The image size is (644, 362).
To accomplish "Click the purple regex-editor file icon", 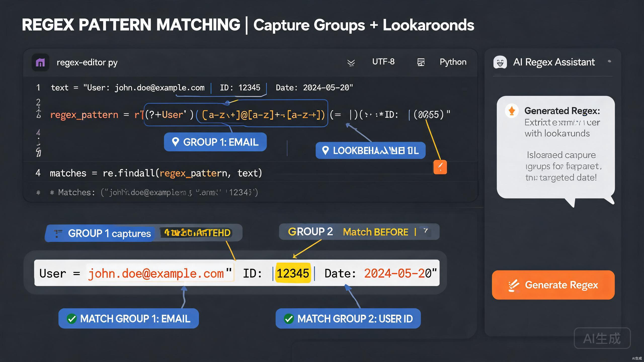I will (x=40, y=62).
